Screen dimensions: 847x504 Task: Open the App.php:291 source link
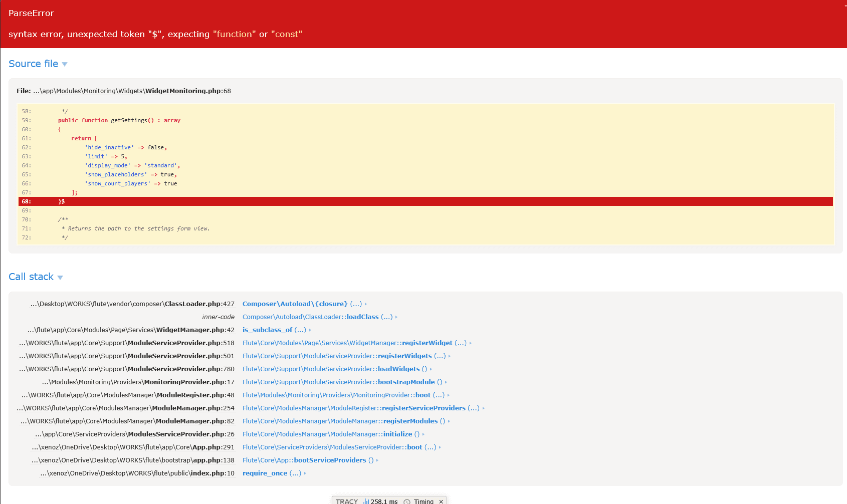[133, 447]
